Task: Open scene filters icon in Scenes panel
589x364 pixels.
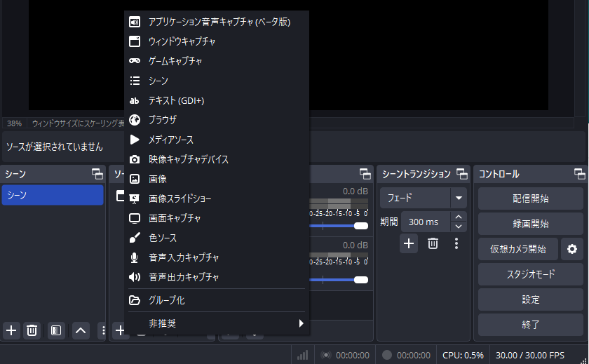Action: tap(57, 330)
